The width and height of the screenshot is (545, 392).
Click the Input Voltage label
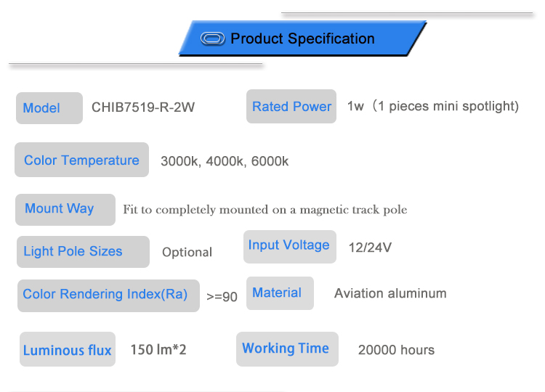point(288,245)
